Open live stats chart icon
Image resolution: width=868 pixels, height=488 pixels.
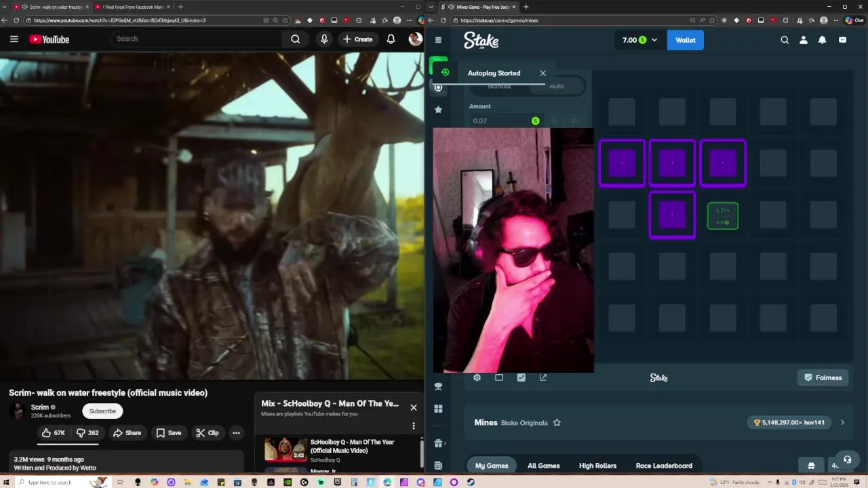[521, 378]
